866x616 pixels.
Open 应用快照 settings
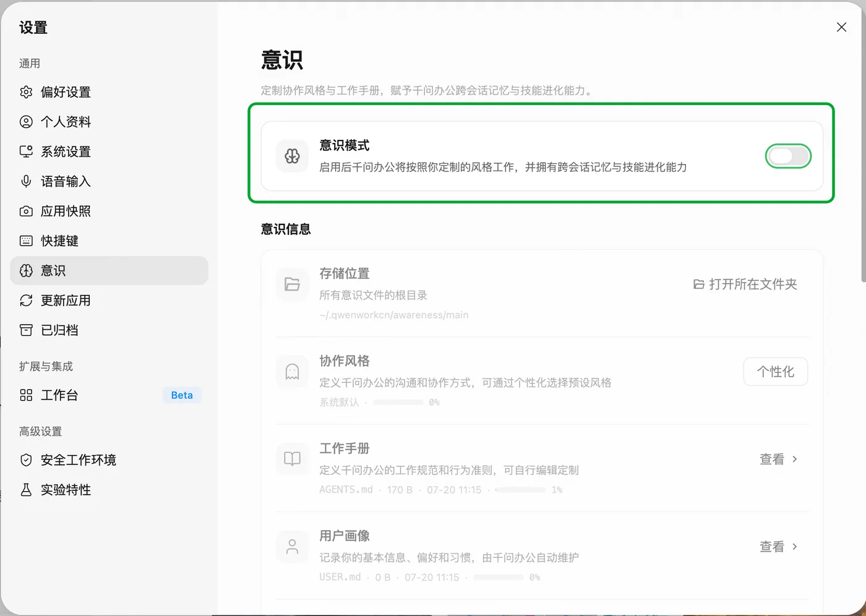tap(109, 211)
